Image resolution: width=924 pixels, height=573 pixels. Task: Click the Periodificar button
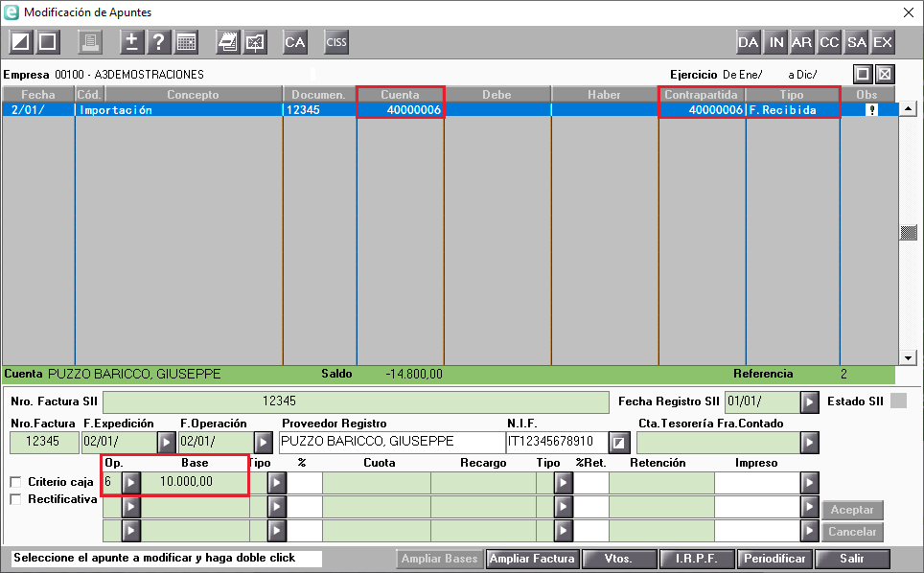click(x=774, y=559)
